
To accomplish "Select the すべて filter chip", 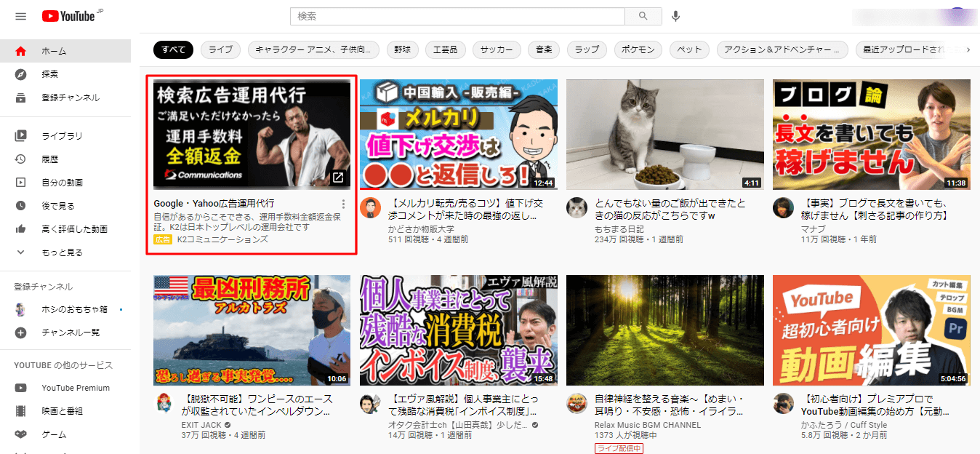I will coord(174,49).
